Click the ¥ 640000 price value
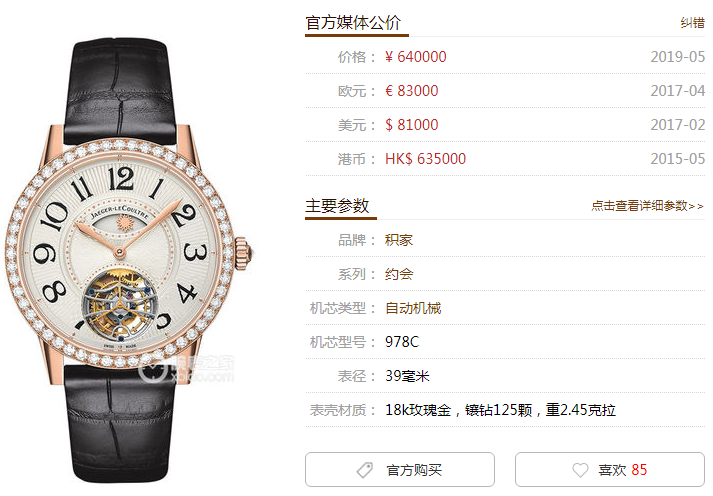713x496 pixels. pos(416,57)
